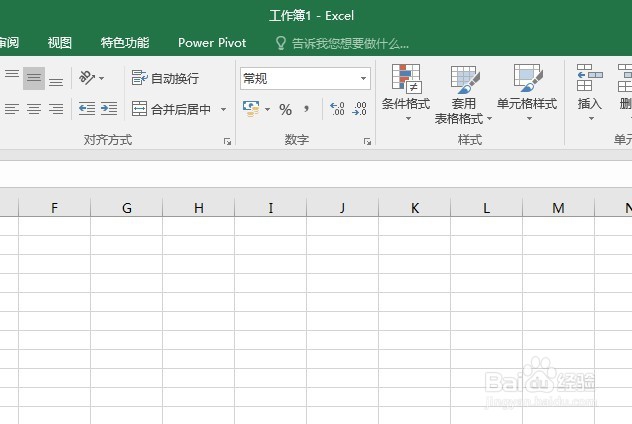Viewport: 632px width, 424px height.
Task: Select column L header
Action: pyautogui.click(x=486, y=208)
